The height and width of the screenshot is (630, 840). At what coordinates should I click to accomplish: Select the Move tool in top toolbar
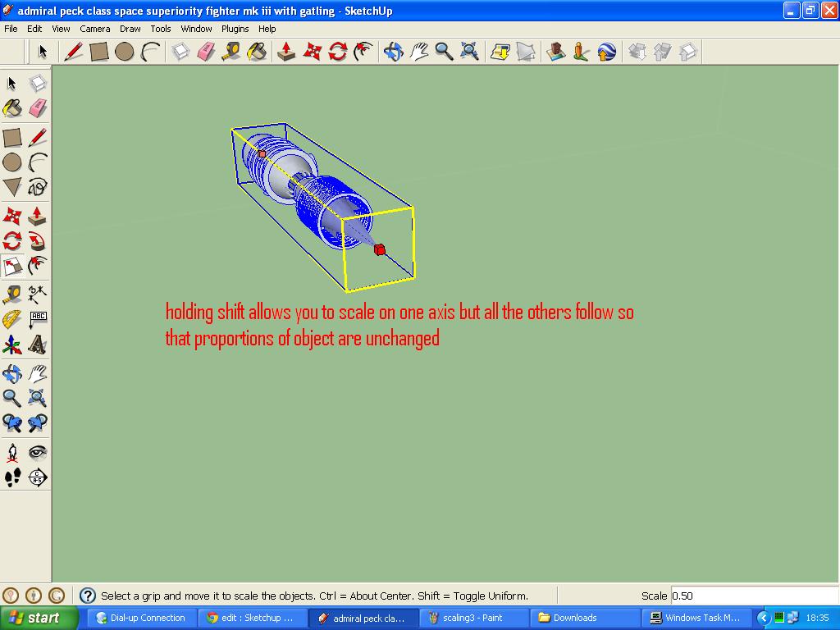tap(313, 52)
